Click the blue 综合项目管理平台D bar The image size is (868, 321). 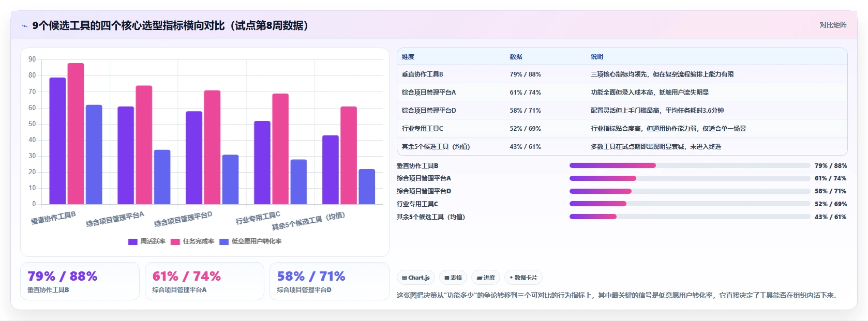(x=230, y=179)
